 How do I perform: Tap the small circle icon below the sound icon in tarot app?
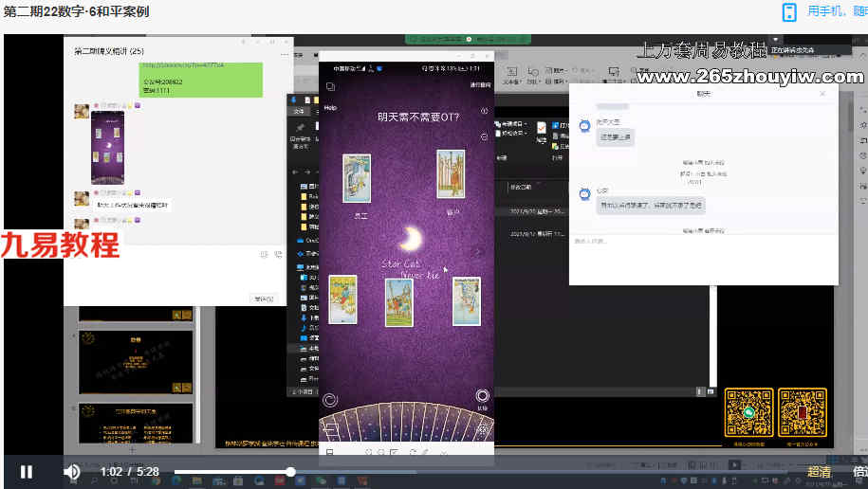tap(484, 136)
